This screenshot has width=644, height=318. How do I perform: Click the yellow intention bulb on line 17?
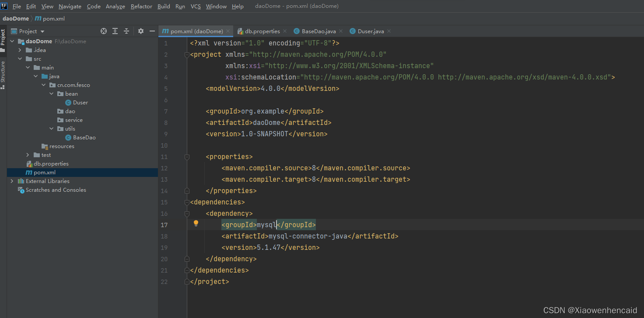pyautogui.click(x=196, y=223)
